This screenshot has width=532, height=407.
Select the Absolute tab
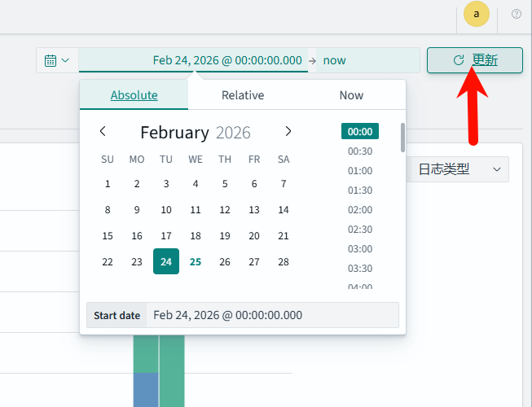point(134,95)
